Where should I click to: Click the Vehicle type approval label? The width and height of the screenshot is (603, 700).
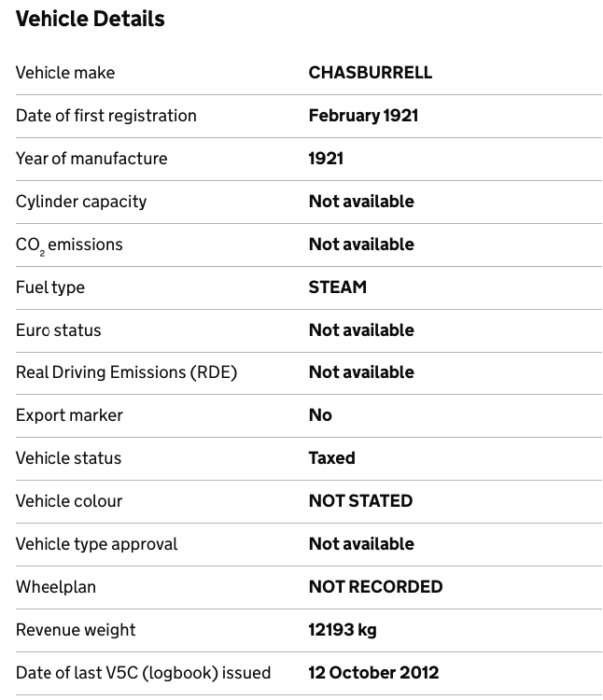coord(96,545)
